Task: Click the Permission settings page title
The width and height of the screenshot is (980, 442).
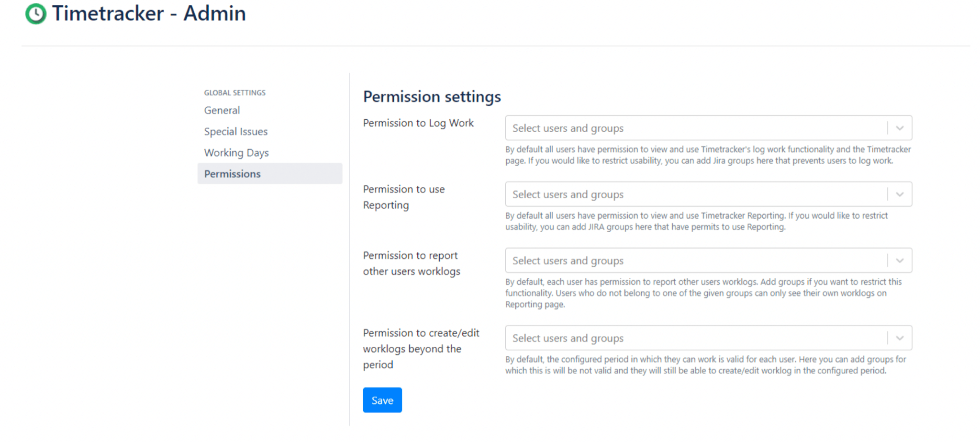Action: (x=432, y=96)
